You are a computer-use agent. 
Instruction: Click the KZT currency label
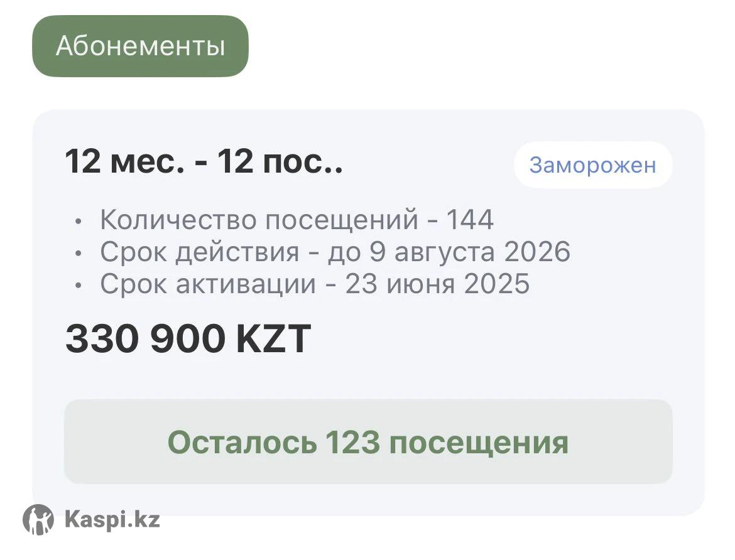(273, 340)
